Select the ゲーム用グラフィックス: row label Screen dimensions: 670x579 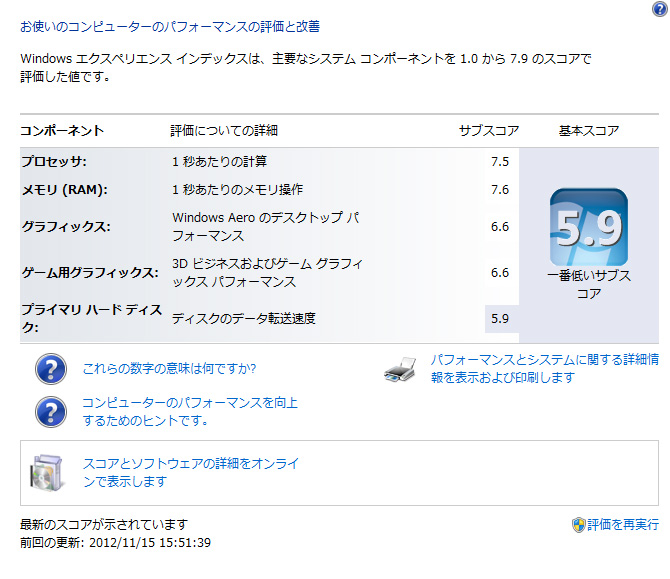click(x=90, y=273)
